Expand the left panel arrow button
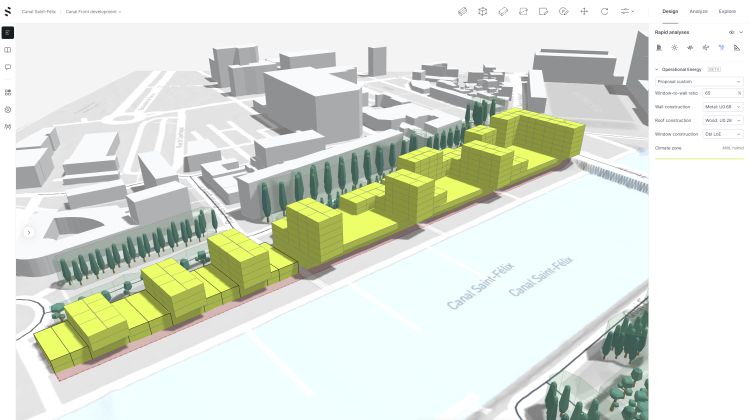Viewport: 750px width, 420px height. (29, 232)
